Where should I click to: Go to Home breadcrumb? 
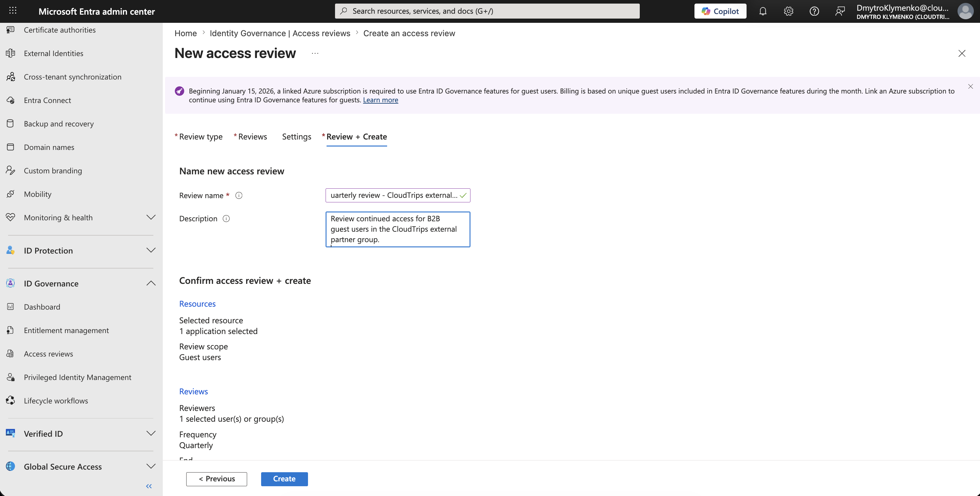[186, 33]
